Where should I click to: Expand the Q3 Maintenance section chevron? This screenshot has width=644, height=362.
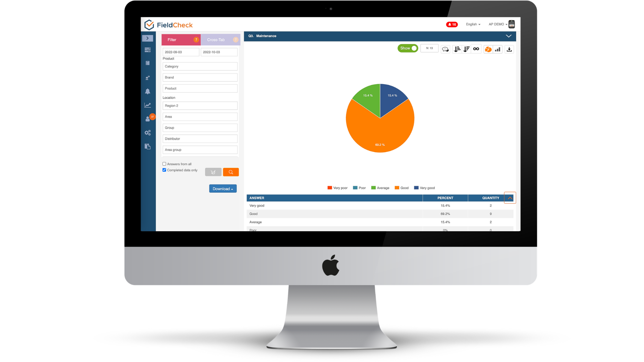point(508,36)
